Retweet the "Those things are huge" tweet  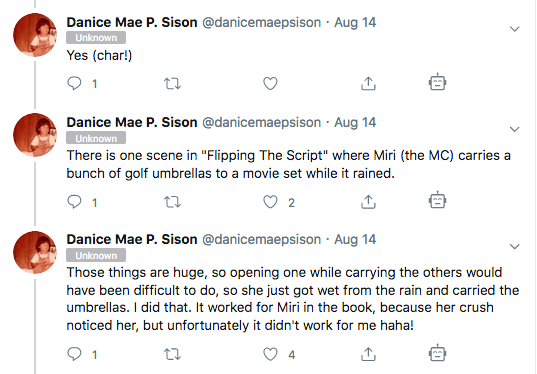[x=172, y=354]
